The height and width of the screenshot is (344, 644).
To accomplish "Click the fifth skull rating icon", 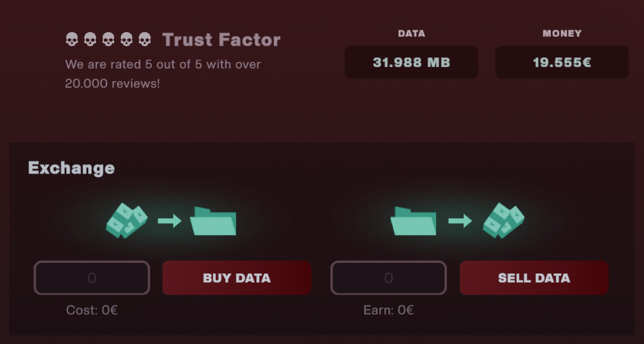I will [x=144, y=39].
